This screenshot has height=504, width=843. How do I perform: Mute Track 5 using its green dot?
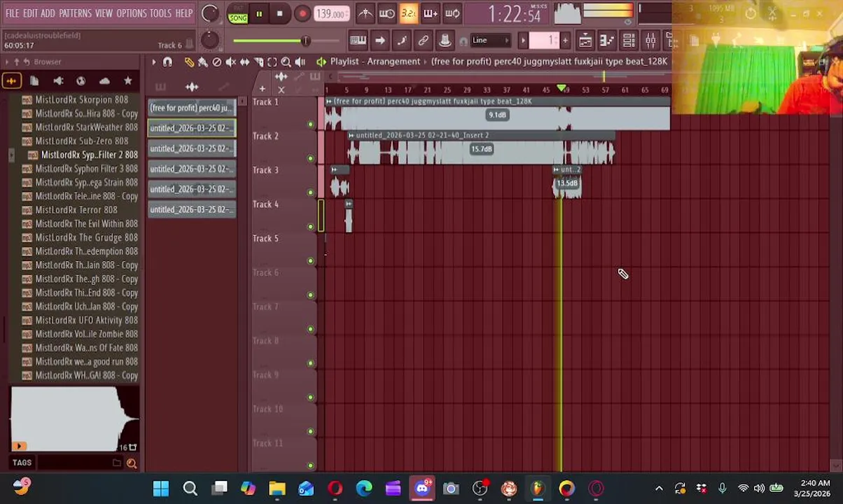tap(310, 261)
